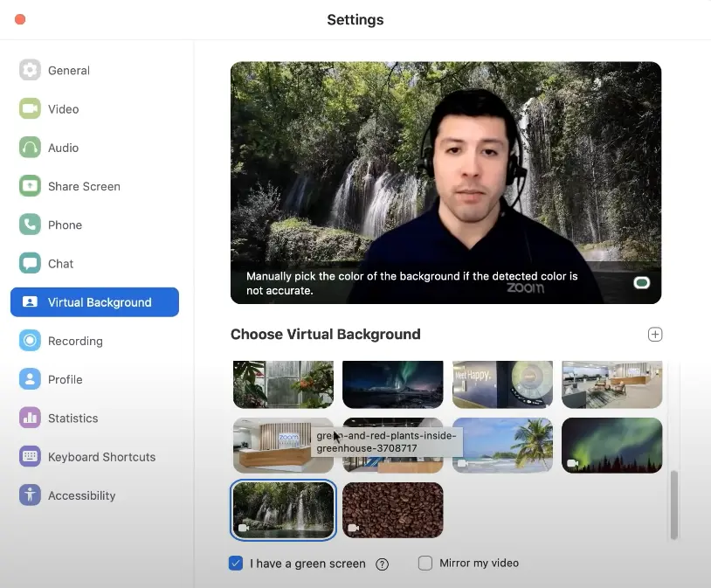The height and width of the screenshot is (588, 711).
Task: Choose the tropical beach palm tree background
Action: click(x=502, y=445)
